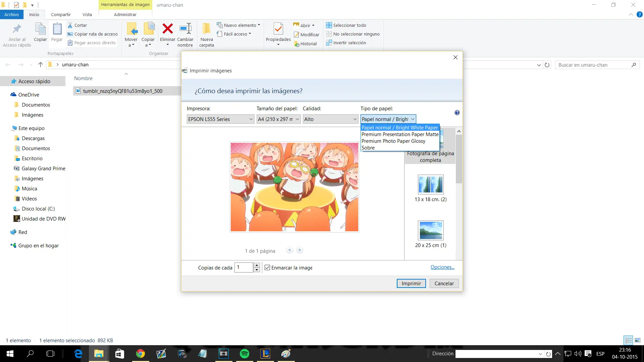Go to next print preview page

tap(300, 250)
